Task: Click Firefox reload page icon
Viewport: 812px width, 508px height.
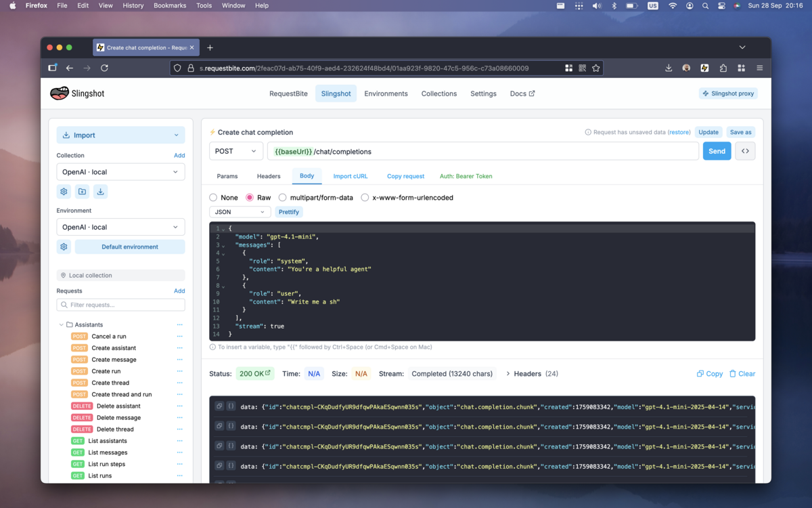Action: coord(104,68)
